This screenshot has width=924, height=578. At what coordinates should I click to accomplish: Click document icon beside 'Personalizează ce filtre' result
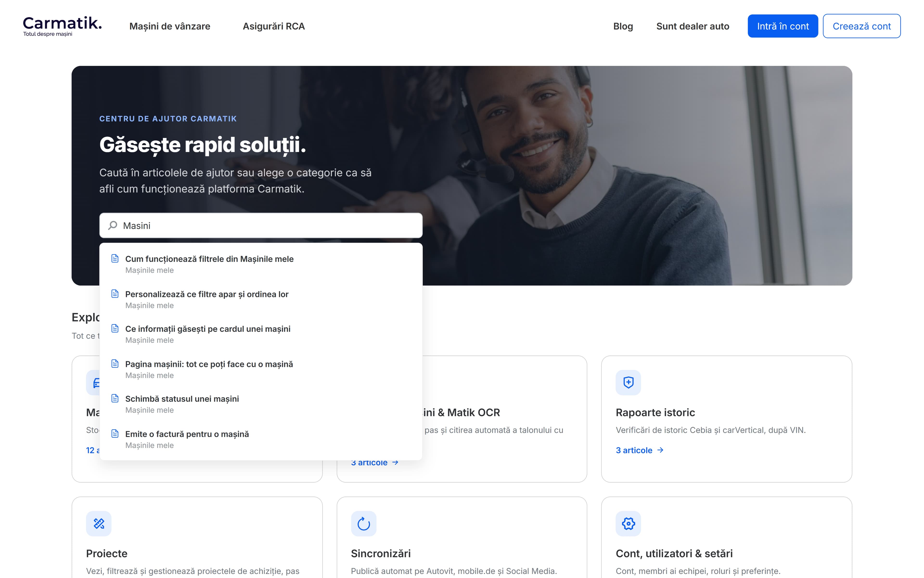pyautogui.click(x=115, y=294)
